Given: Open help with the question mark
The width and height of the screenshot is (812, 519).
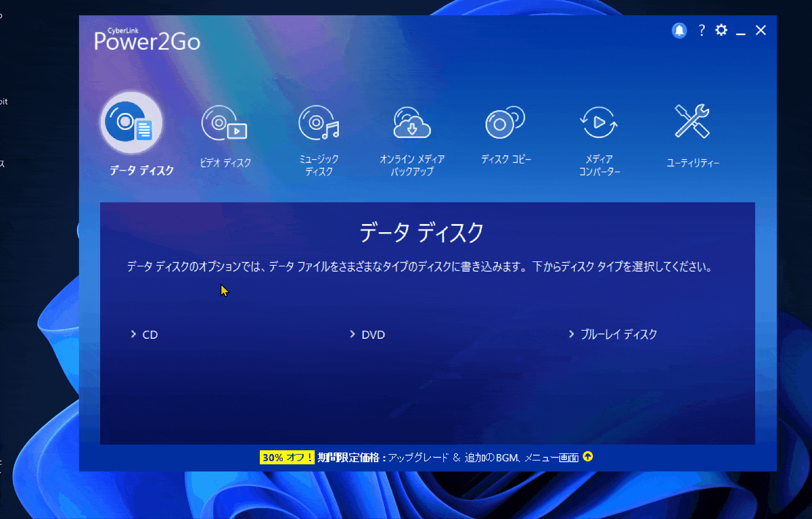Looking at the screenshot, I should coord(702,30).
